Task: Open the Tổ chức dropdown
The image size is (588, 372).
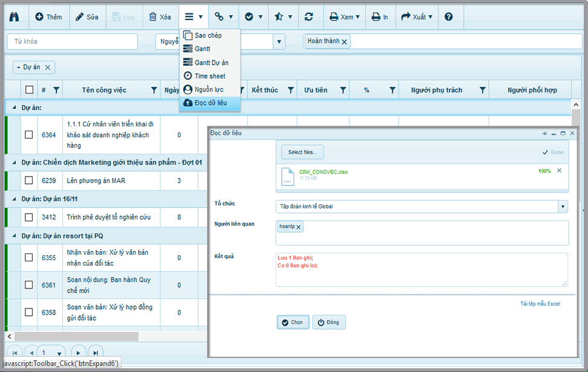Action: tap(563, 206)
